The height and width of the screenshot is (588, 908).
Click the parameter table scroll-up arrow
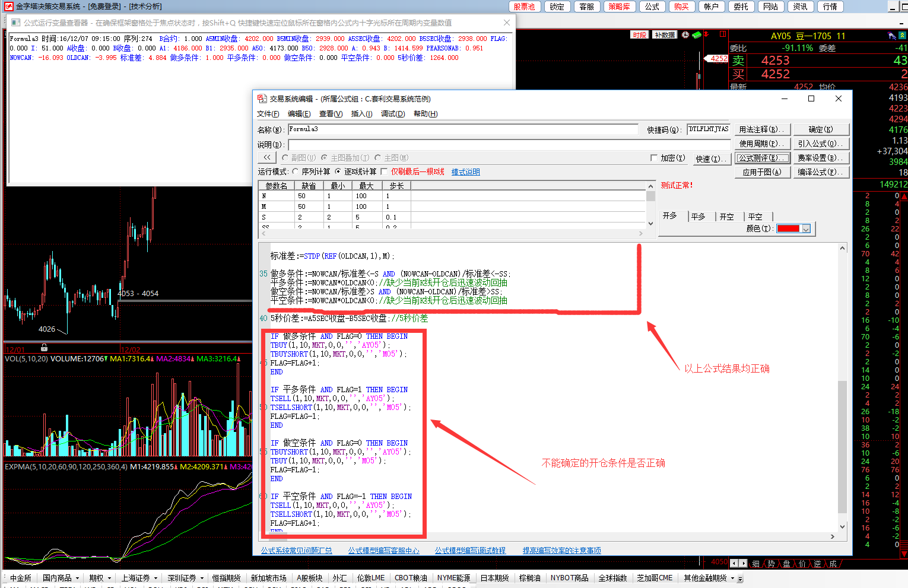[x=650, y=186]
